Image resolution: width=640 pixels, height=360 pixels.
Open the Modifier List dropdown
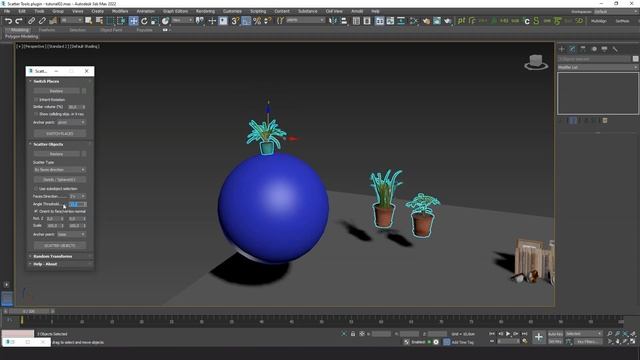598,67
